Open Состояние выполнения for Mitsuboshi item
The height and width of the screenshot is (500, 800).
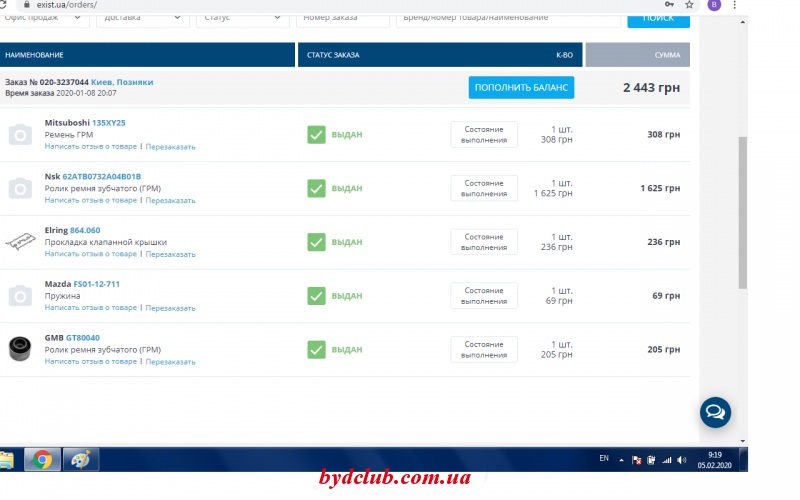click(x=484, y=135)
